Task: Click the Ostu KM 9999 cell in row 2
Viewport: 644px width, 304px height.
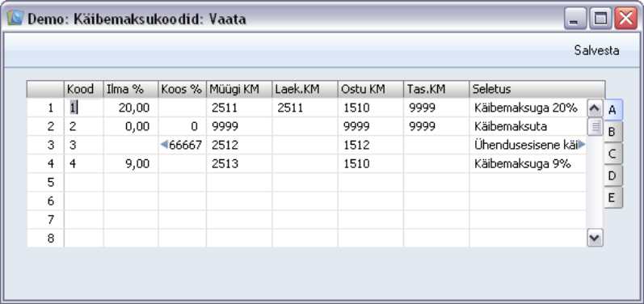Action: [371, 126]
